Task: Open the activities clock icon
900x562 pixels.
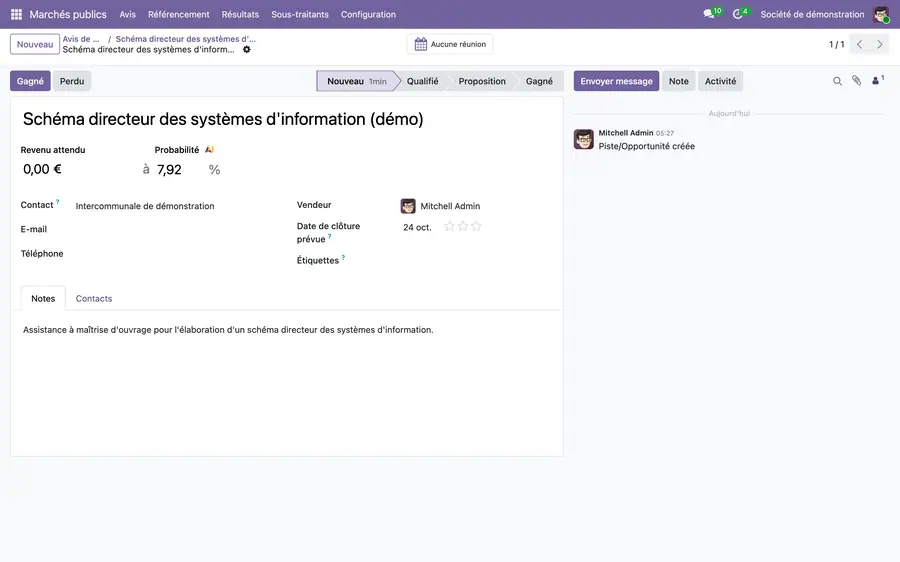Action: click(x=738, y=14)
